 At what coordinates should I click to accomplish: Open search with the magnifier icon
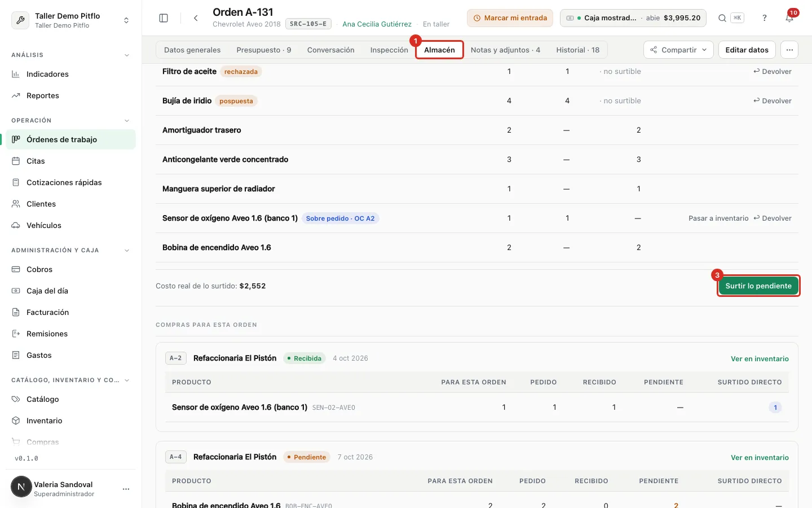point(722,18)
